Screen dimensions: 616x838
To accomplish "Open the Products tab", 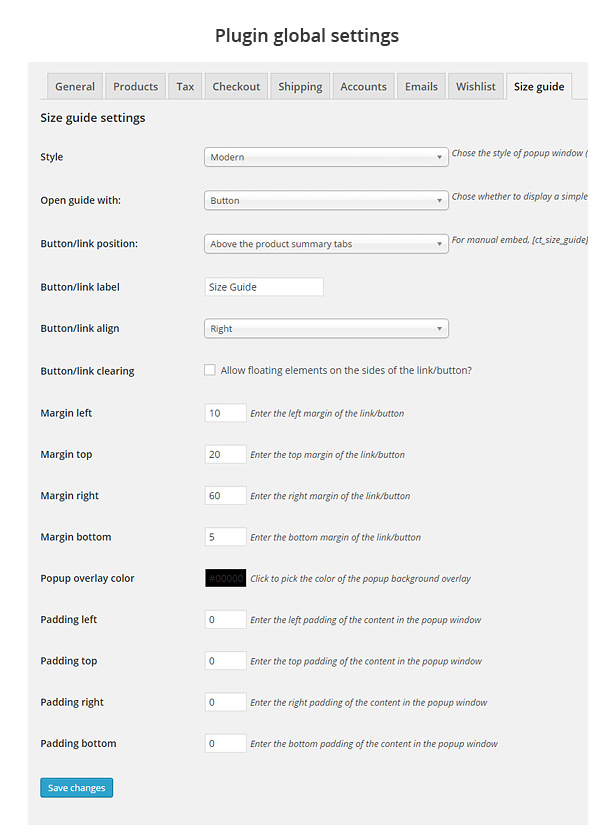I will click(136, 87).
